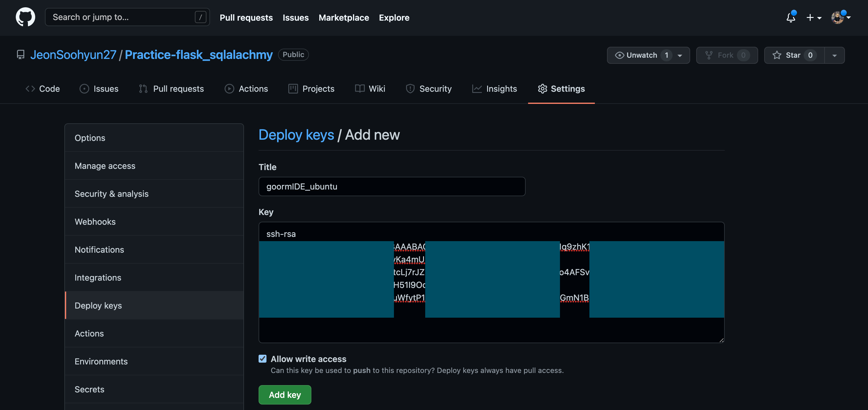Focus the Search or jump to field
Screen dimensions: 868x410
(127, 17)
